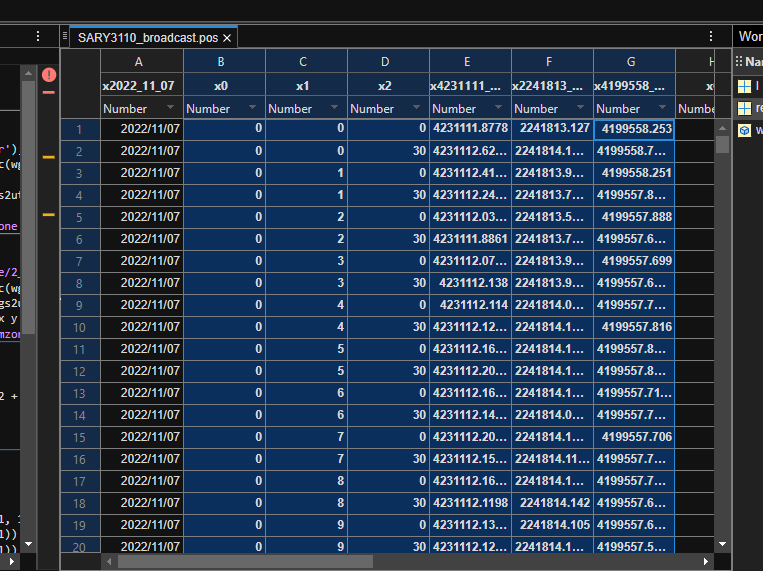Close the SARY3110_broadcast.pos tab
The height and width of the screenshot is (571, 763).
point(227,38)
